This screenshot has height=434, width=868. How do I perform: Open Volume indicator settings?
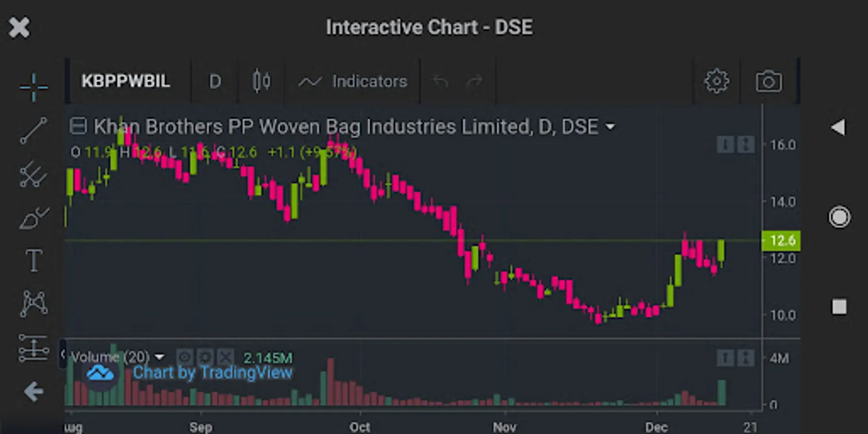click(205, 357)
